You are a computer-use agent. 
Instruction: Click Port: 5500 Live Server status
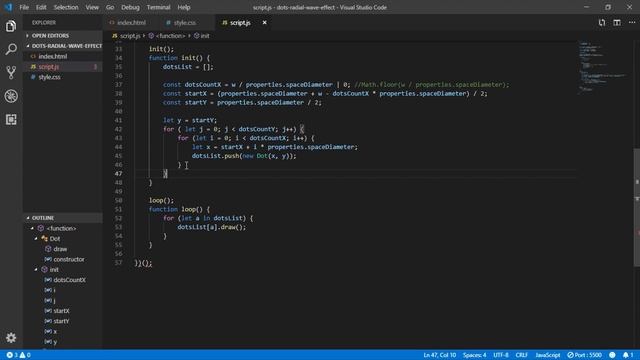pos(584,355)
